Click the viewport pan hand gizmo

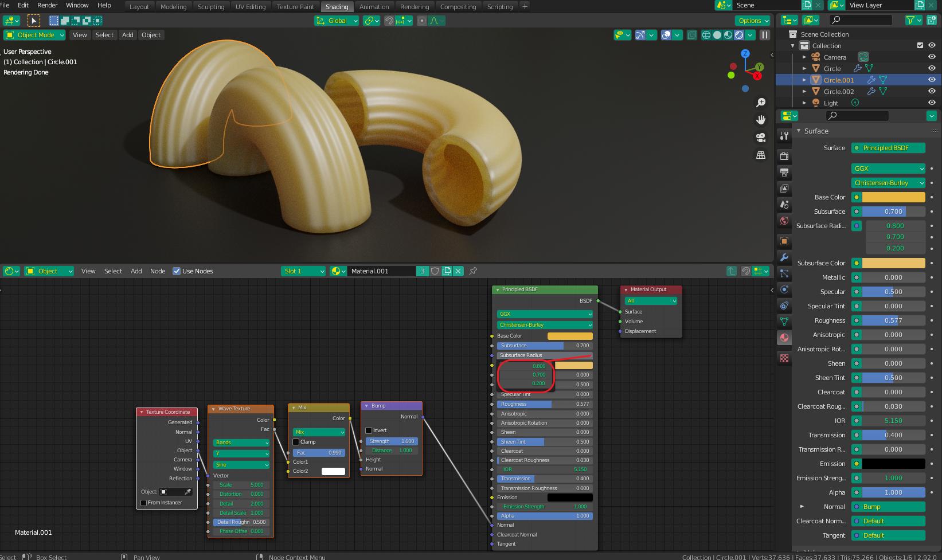coord(761,120)
